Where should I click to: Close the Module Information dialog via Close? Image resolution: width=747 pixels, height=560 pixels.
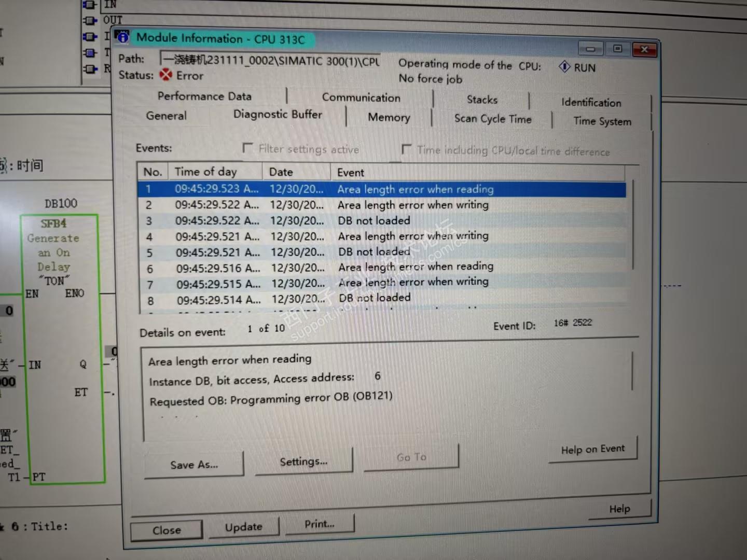pyautogui.click(x=167, y=530)
